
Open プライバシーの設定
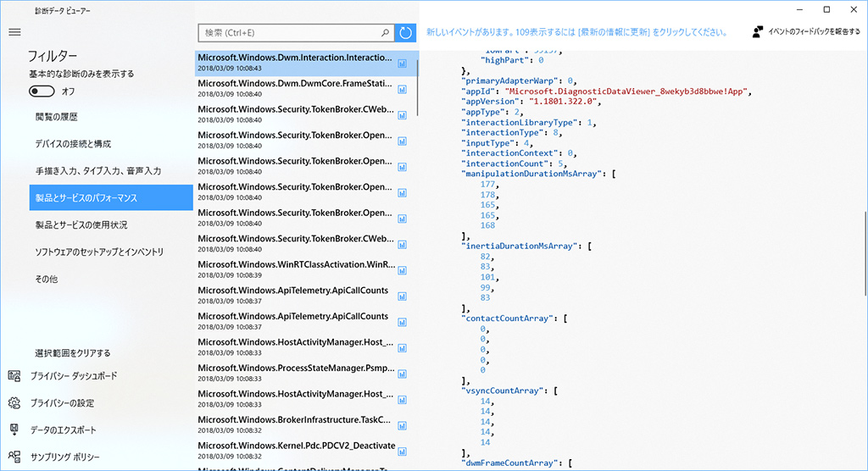point(62,403)
